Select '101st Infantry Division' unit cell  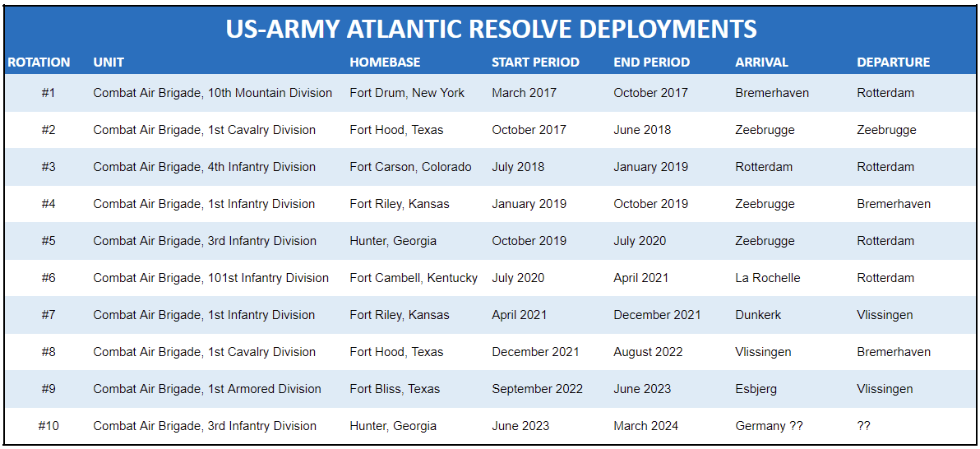[x=210, y=278]
